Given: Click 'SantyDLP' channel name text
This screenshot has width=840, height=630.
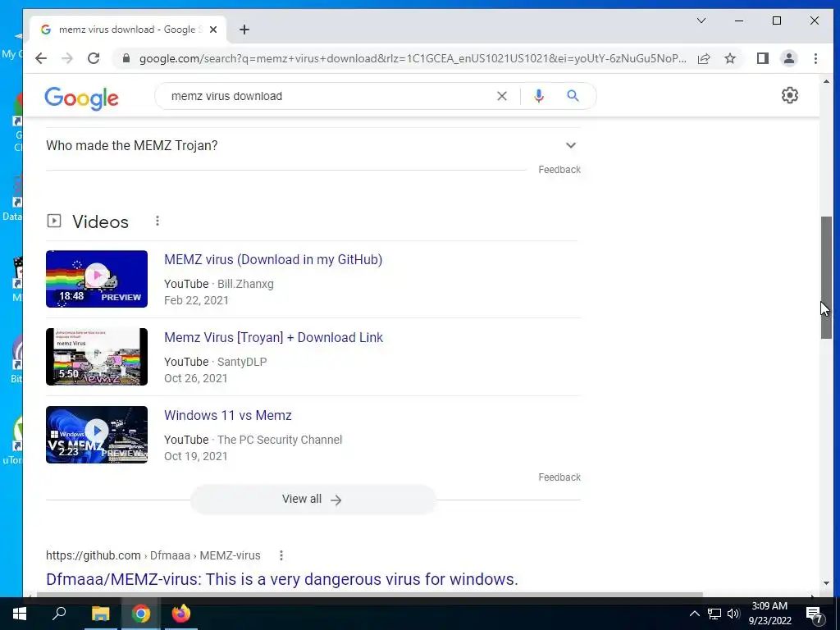Looking at the screenshot, I should coord(242,362).
